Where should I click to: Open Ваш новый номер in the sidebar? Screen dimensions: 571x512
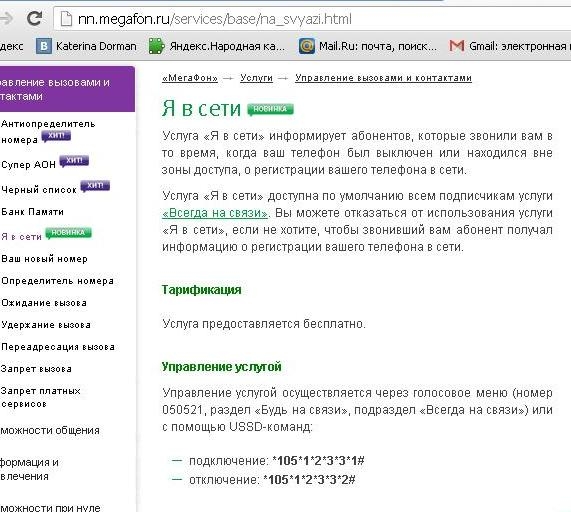click(x=44, y=259)
